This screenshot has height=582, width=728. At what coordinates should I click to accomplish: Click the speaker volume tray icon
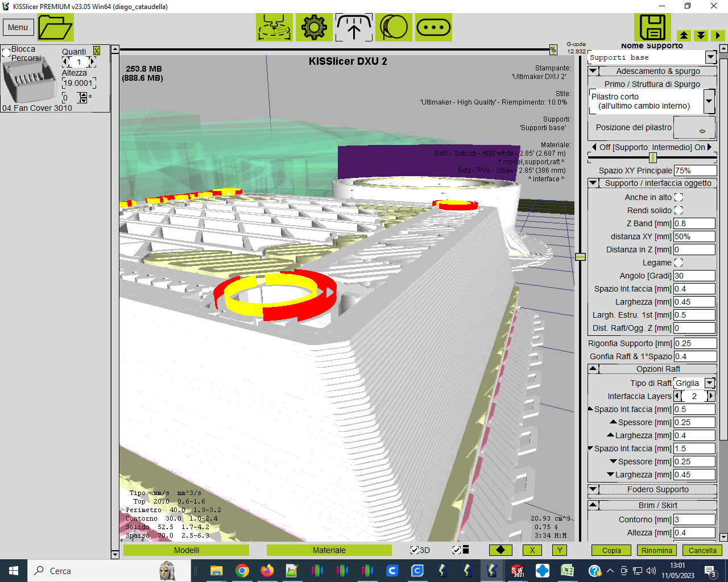click(651, 571)
